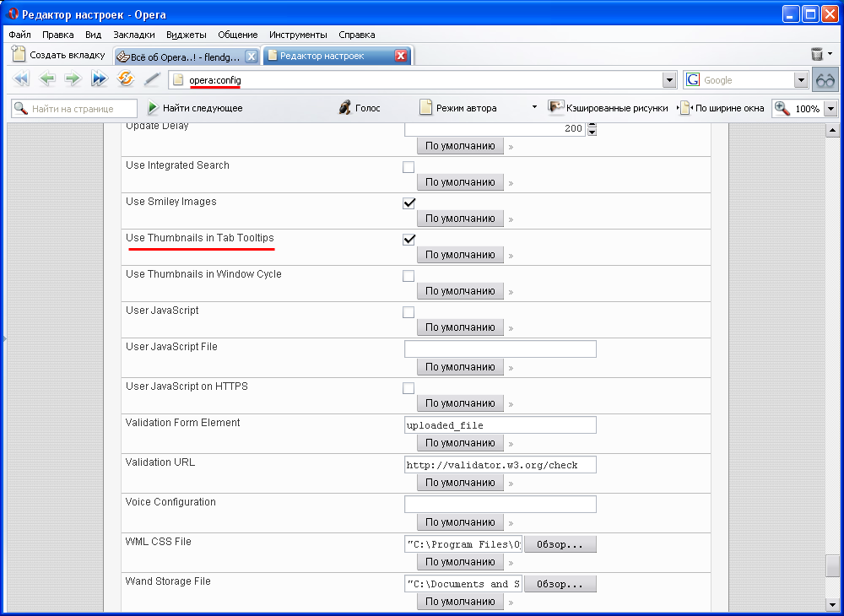Toggle Cached images (Кэшированные рисунки)
The height and width of the screenshot is (616, 844).
(x=608, y=108)
